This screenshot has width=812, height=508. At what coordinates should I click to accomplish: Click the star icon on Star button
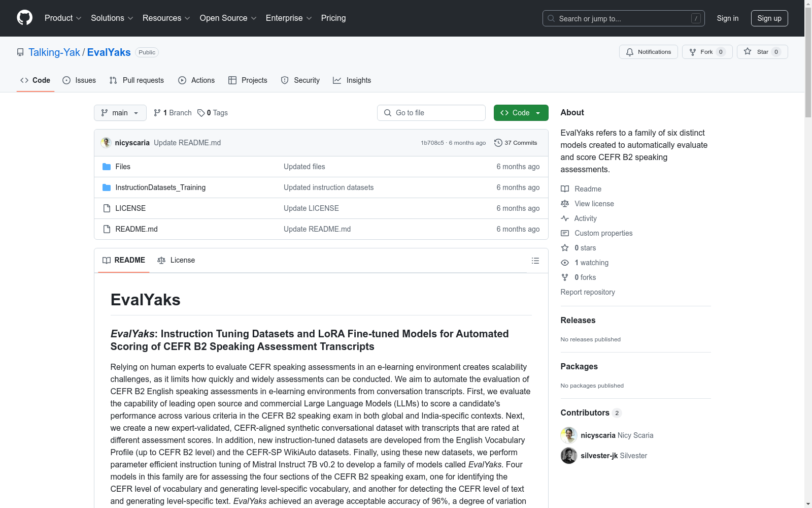tap(748, 51)
